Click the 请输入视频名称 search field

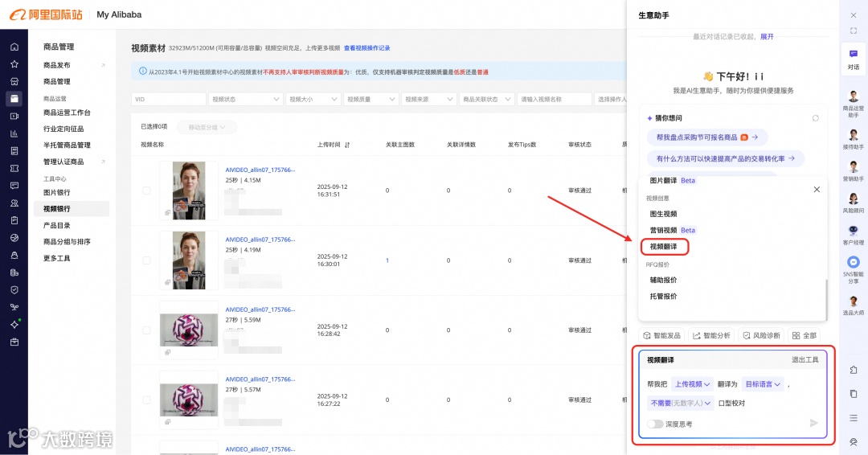(554, 99)
